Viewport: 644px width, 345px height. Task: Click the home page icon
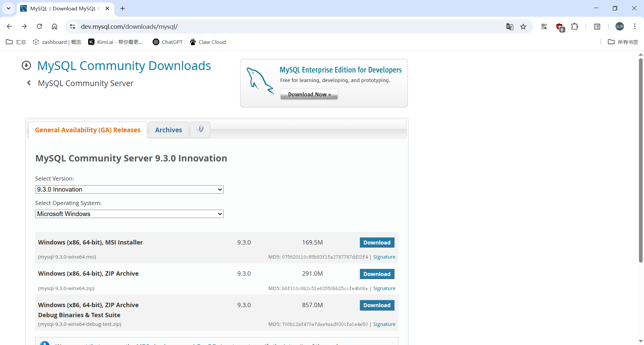point(54,26)
